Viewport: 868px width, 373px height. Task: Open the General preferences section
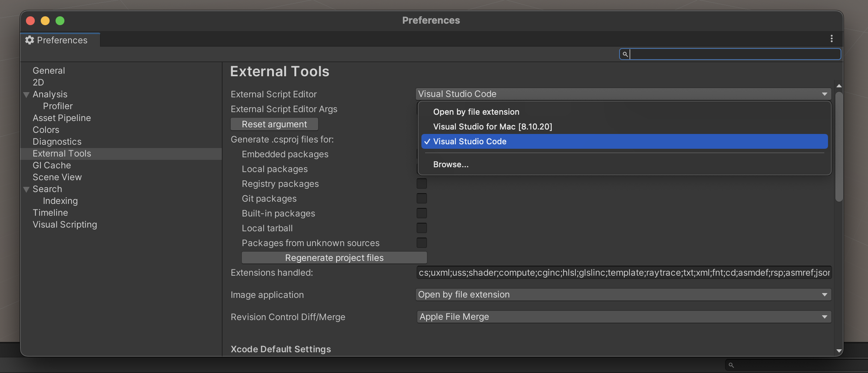49,70
